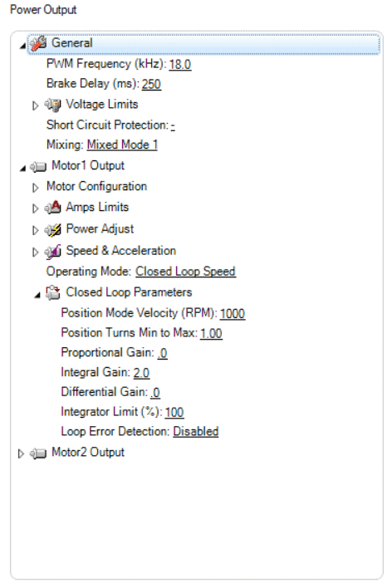Change Loop Error Detection Disabled setting

(195, 432)
